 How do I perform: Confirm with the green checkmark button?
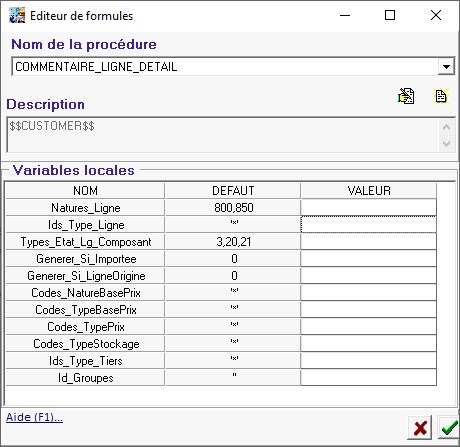(449, 428)
